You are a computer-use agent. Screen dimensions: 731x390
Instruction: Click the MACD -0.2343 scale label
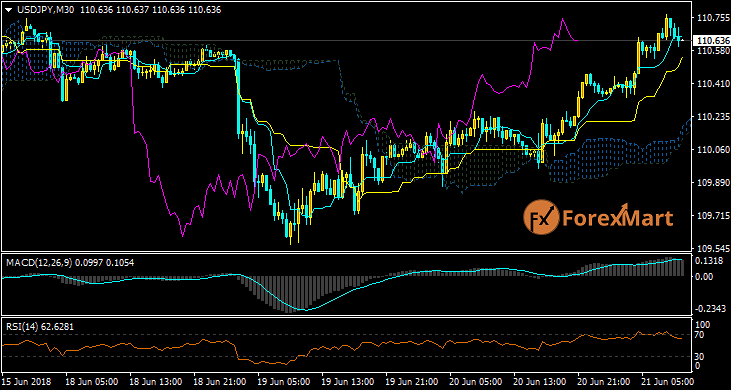[x=710, y=308]
